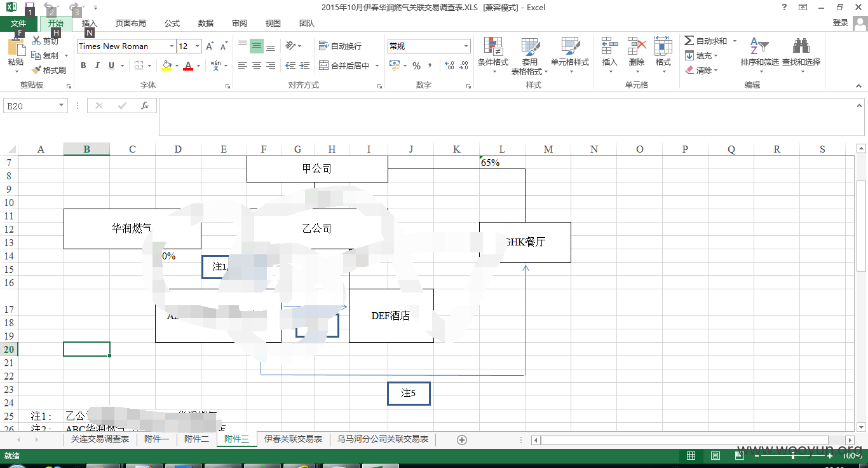
Task: Align text right in cell
Action: pos(271,65)
